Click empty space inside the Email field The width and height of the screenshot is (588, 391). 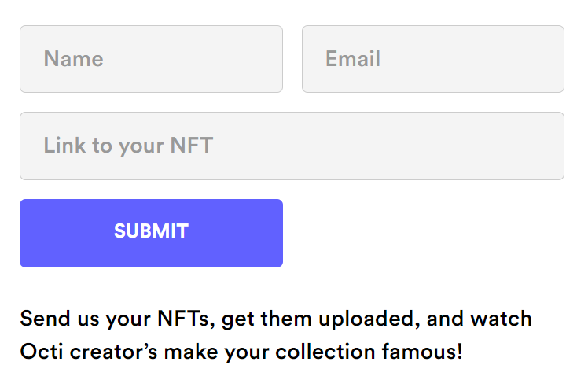coord(487,59)
